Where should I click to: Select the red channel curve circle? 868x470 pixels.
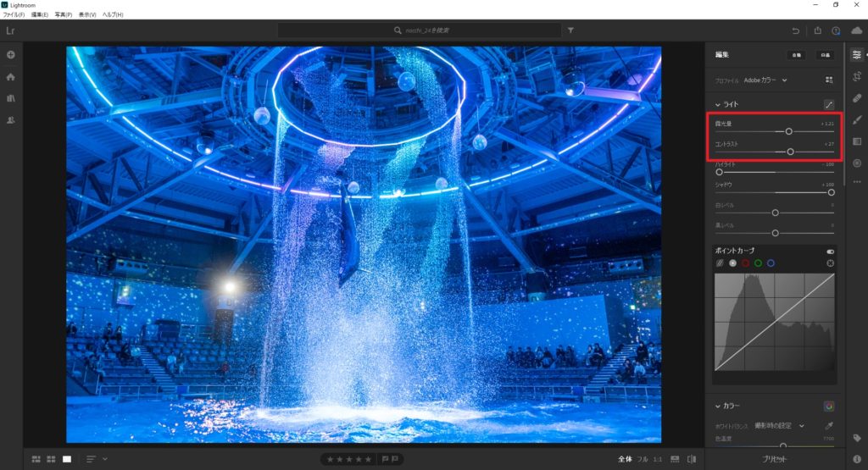[745, 263]
